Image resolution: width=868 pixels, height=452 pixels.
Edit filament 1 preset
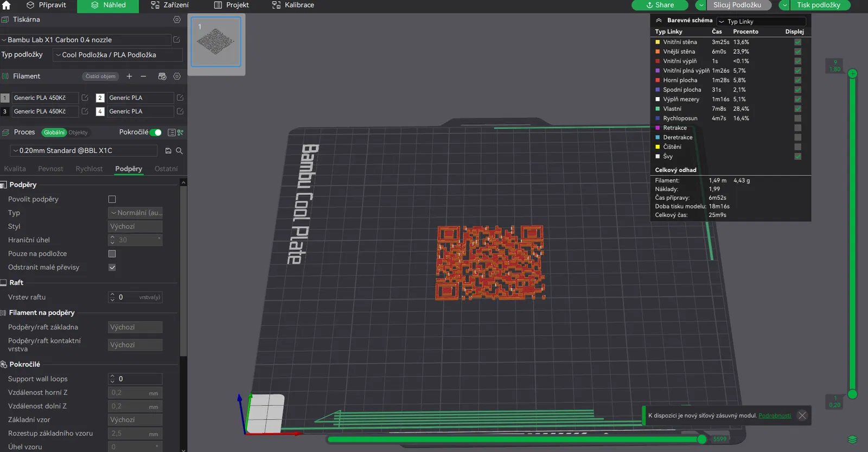point(85,98)
